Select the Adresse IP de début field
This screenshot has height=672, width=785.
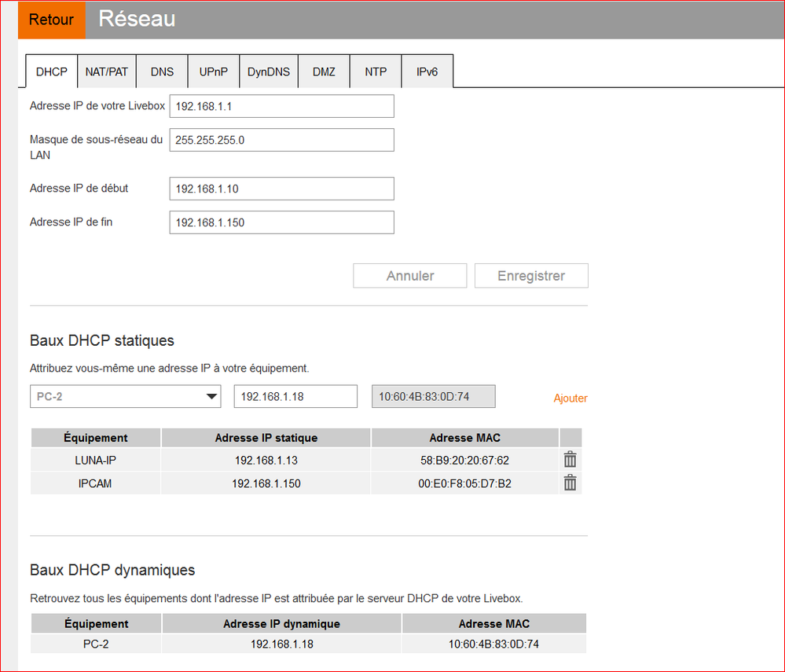point(281,189)
